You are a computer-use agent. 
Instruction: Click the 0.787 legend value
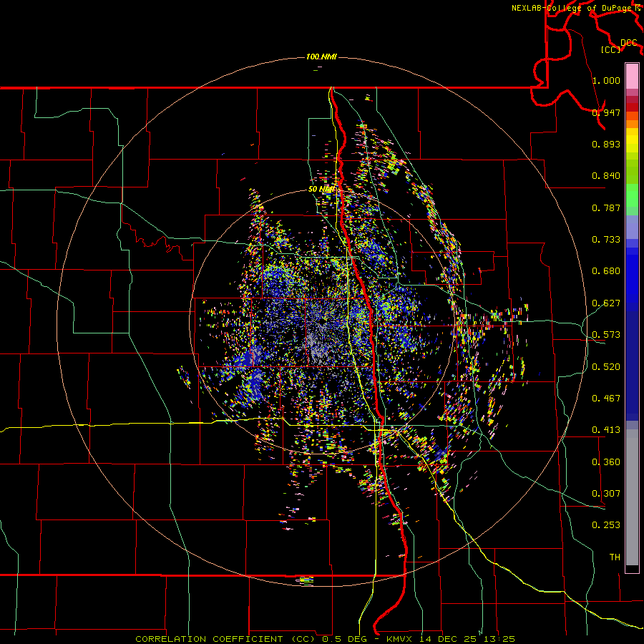[606, 208]
